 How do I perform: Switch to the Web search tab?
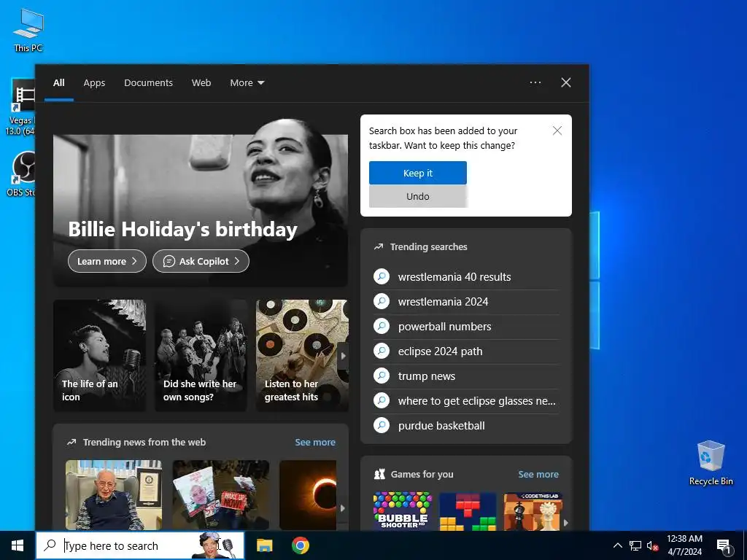tap(201, 83)
